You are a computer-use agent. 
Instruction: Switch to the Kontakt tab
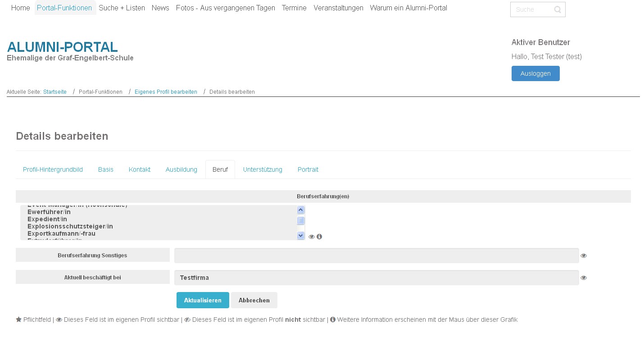(140, 169)
